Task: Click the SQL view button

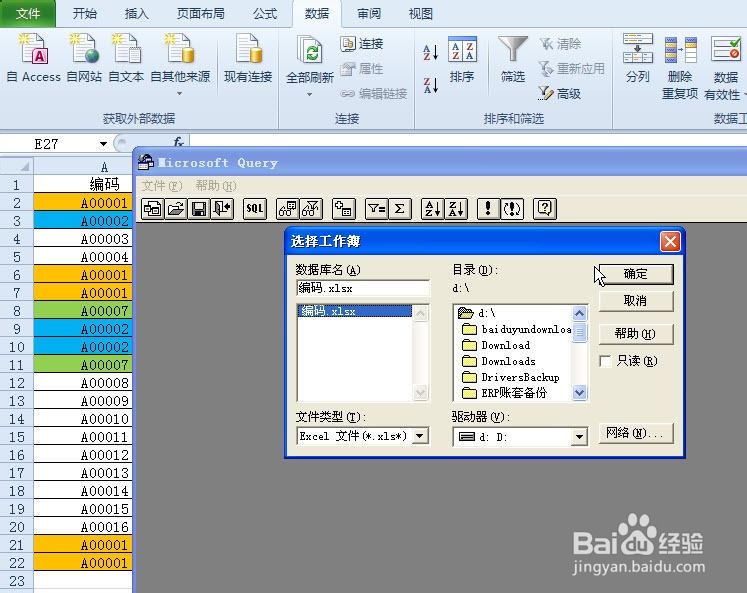Action: tap(255, 209)
